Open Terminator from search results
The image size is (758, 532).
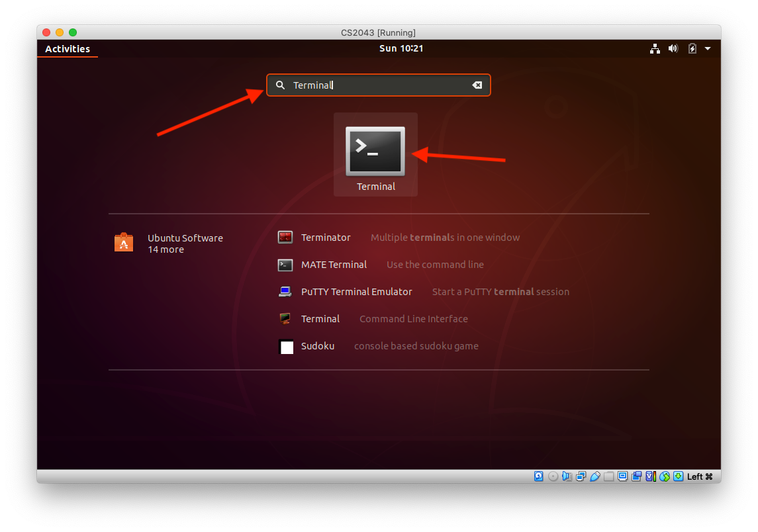(325, 238)
